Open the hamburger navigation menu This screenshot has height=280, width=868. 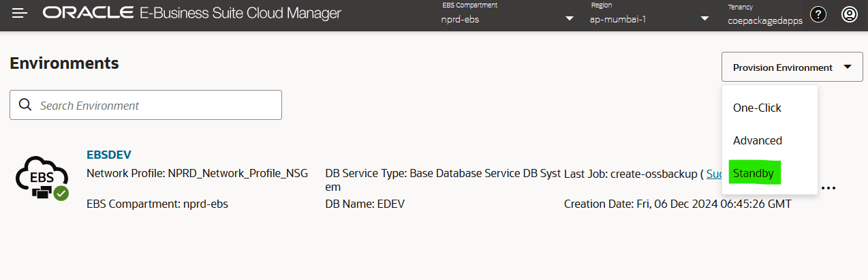pos(20,14)
